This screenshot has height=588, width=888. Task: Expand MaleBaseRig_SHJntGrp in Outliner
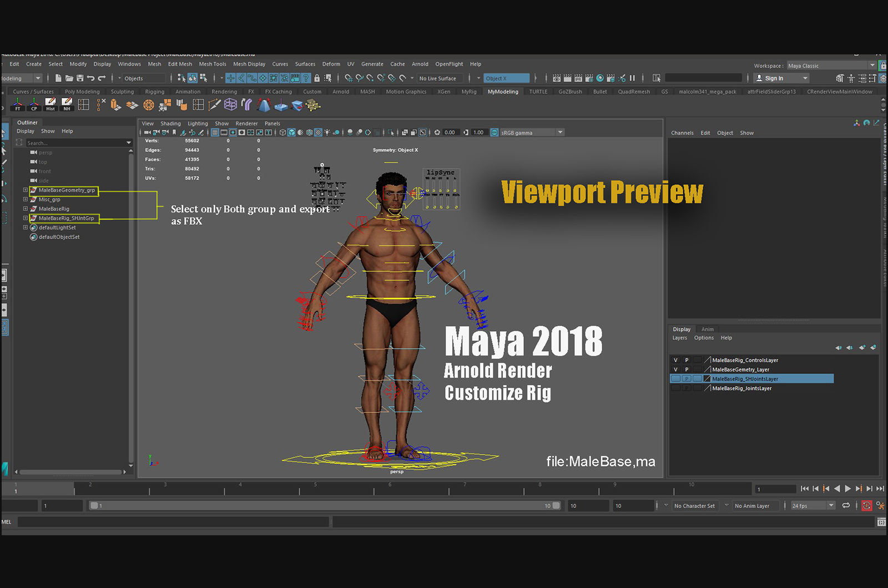pos(25,218)
